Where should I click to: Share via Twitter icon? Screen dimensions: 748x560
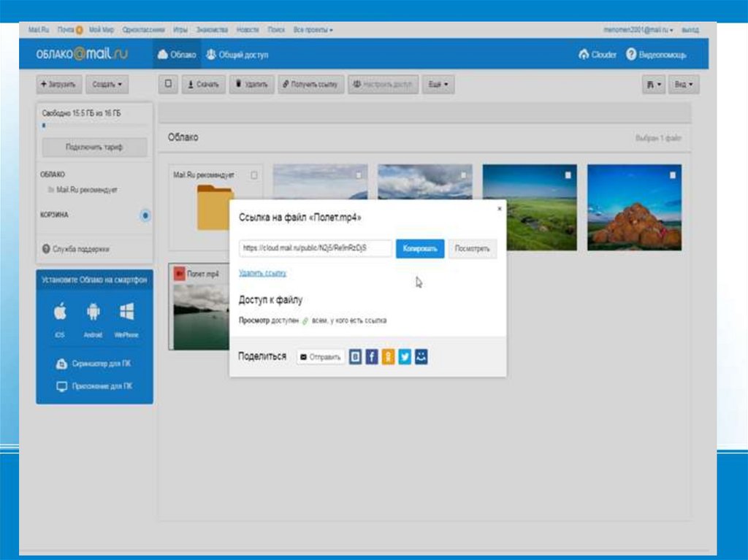pyautogui.click(x=405, y=356)
